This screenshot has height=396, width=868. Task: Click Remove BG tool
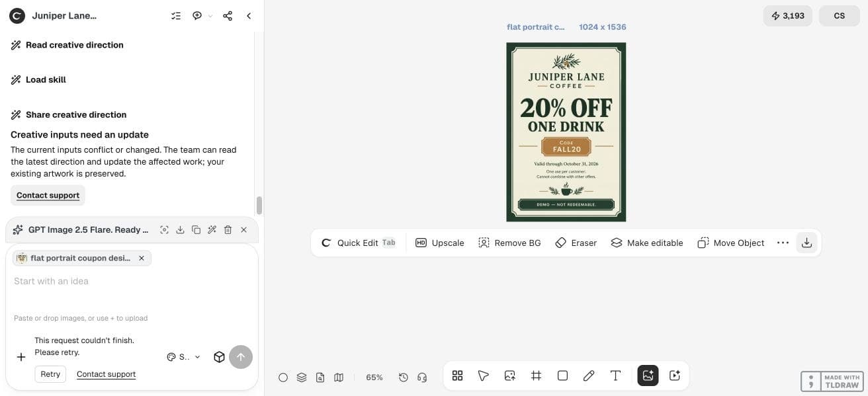(x=509, y=243)
